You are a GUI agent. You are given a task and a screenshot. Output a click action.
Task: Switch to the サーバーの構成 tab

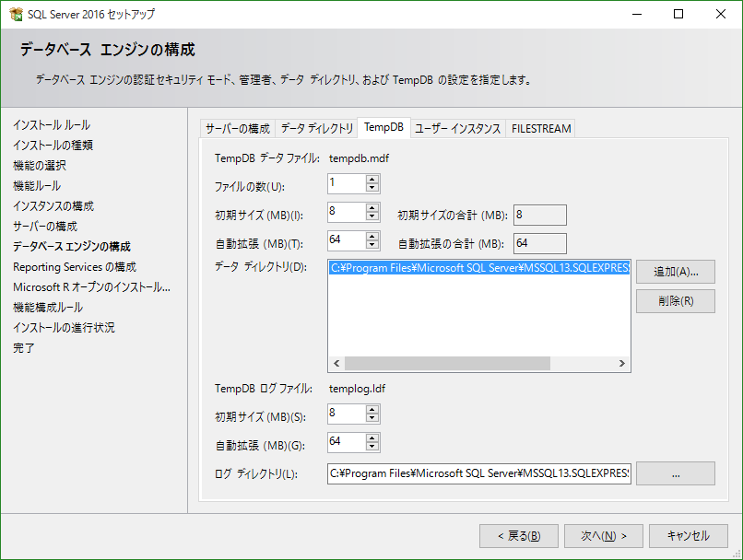pos(238,128)
